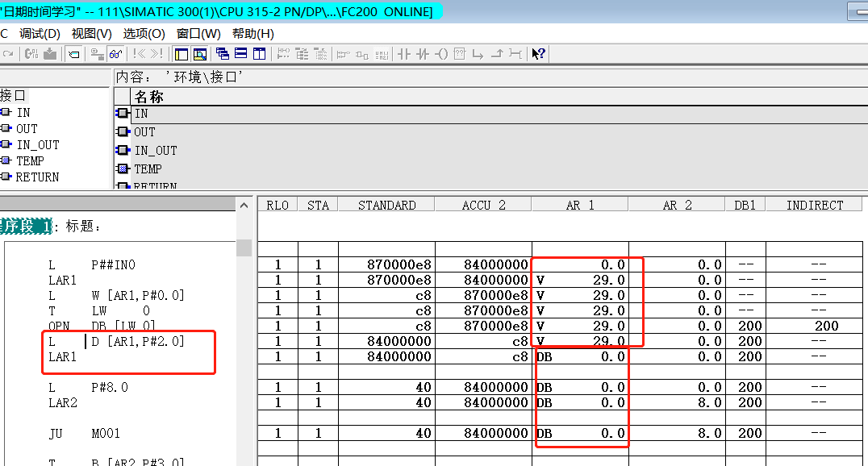The height and width of the screenshot is (466, 868).
Task: Click the download to PLC icon
Action: 50,54
